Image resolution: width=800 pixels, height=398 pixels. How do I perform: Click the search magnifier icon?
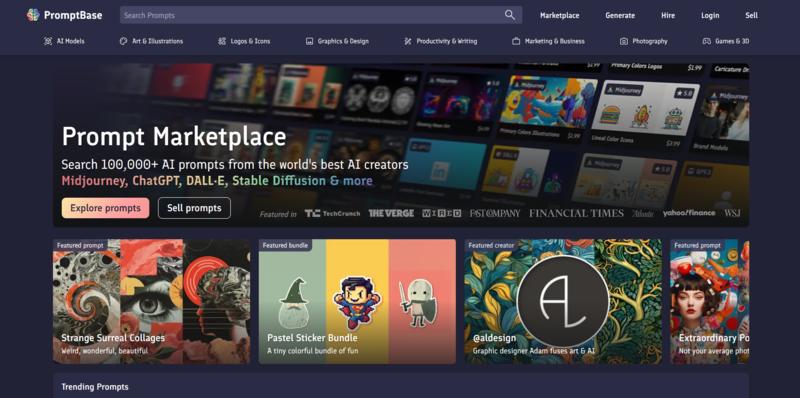[x=510, y=15]
